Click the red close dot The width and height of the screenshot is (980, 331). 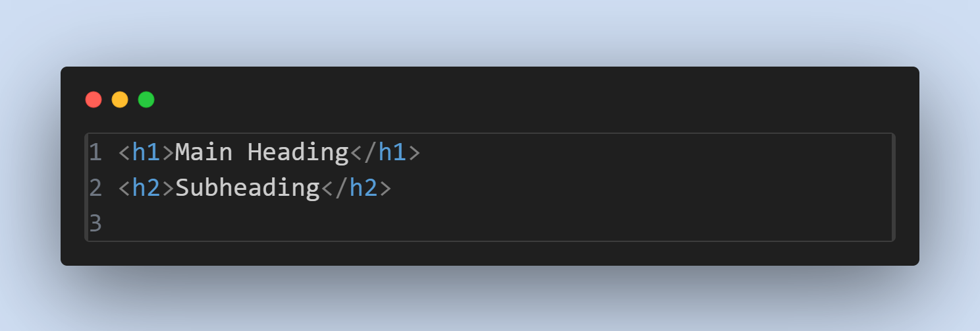pyautogui.click(x=94, y=100)
